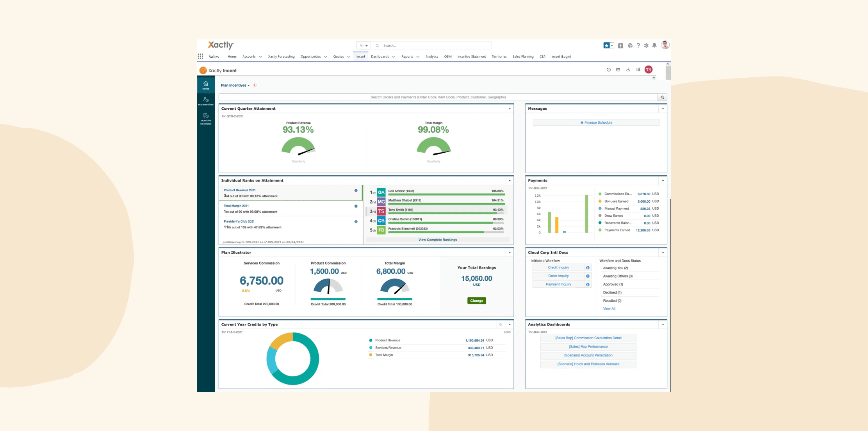Click the Services Commission 6,750.00 value

coord(262,281)
